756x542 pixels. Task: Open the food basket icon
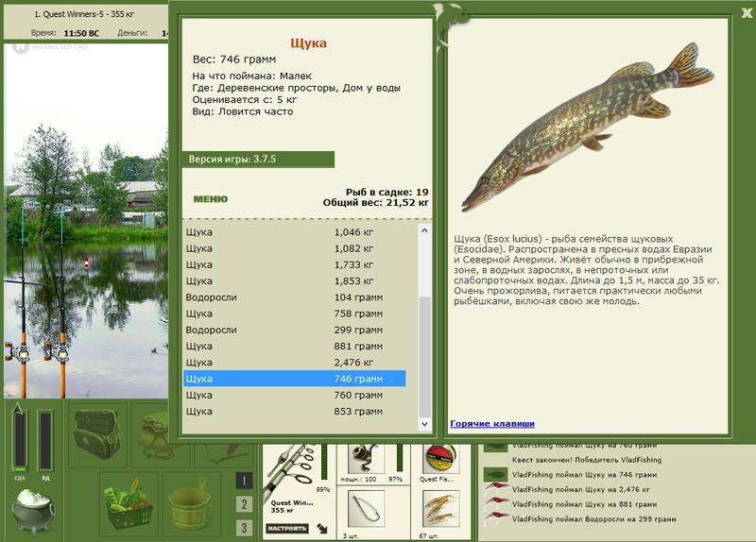pos(129,503)
